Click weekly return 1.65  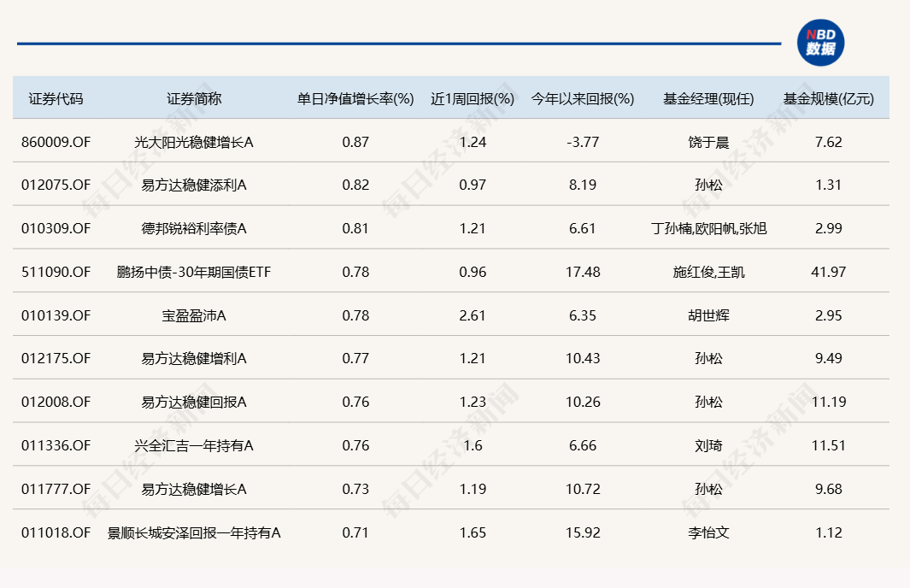(473, 532)
